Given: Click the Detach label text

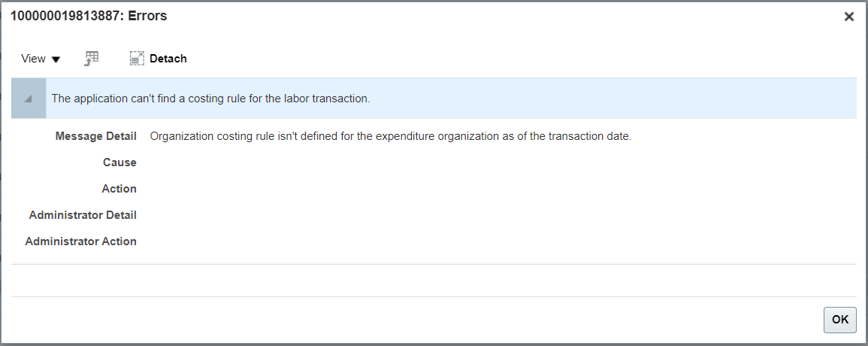Looking at the screenshot, I should click(168, 59).
